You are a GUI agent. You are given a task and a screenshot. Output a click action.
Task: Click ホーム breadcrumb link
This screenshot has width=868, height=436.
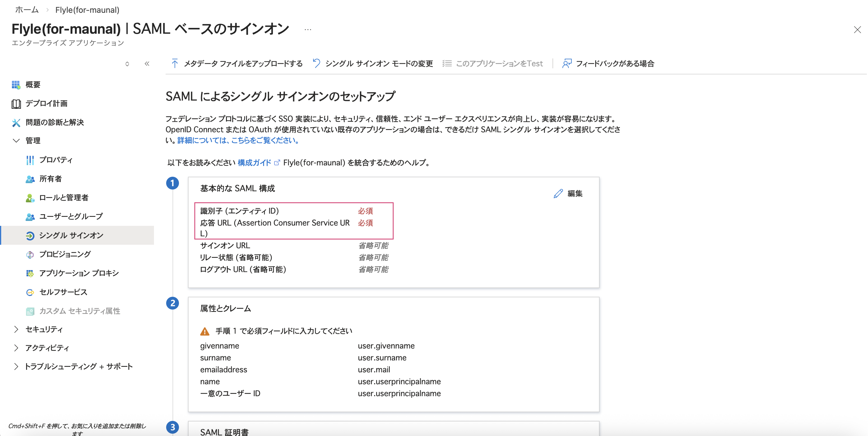pyautogui.click(x=27, y=10)
